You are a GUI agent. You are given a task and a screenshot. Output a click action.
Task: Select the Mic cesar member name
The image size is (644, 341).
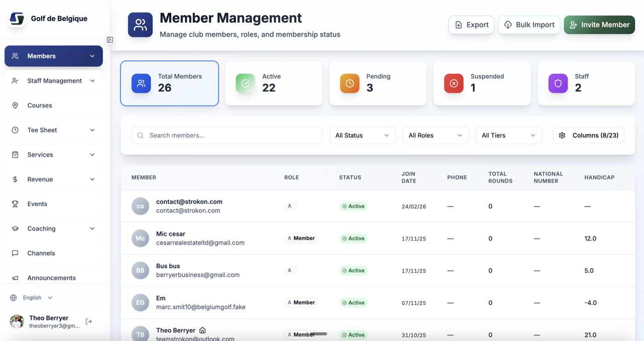[x=171, y=234]
